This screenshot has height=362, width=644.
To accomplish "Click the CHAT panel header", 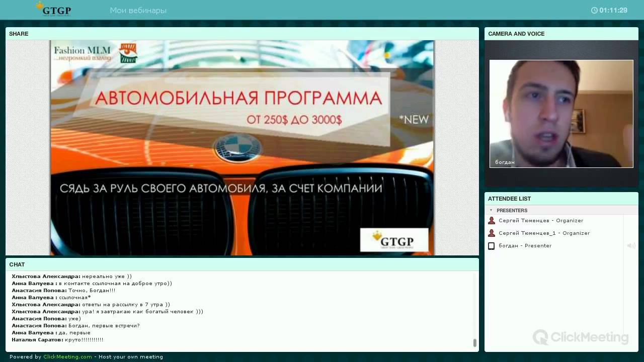I will coord(242,264).
